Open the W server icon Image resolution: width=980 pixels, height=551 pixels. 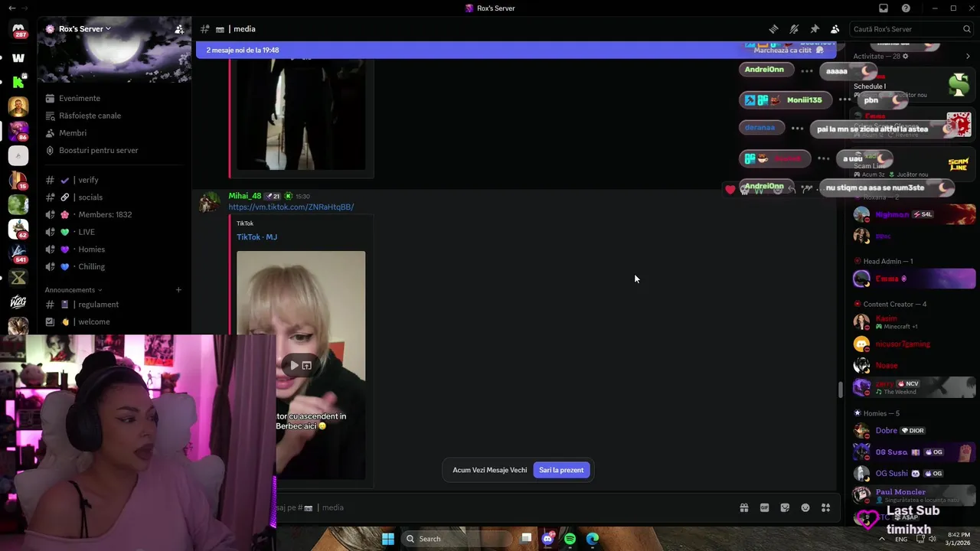(x=18, y=57)
